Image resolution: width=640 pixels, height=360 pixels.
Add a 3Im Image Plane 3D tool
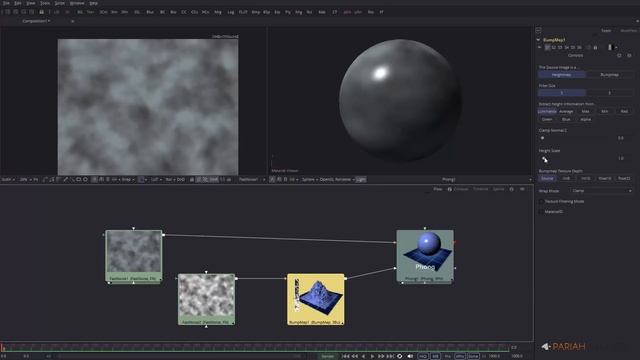114,12
